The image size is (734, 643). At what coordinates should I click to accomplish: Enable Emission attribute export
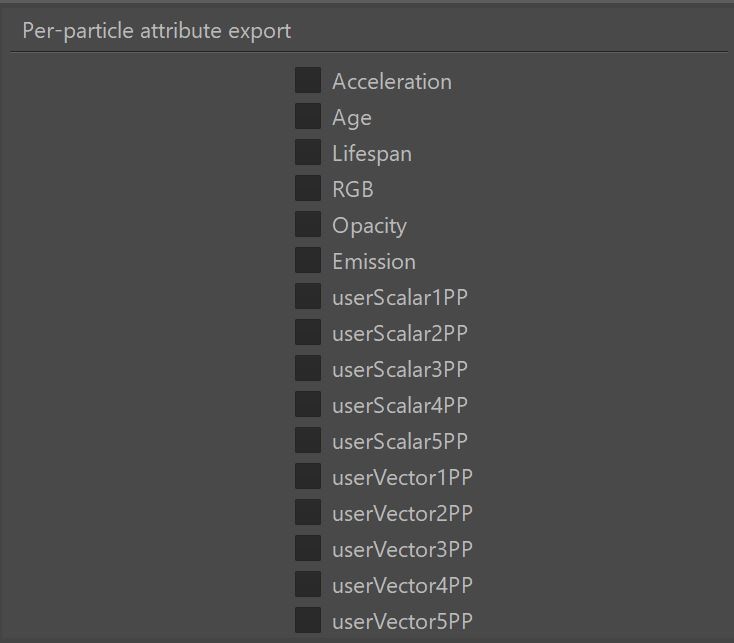click(x=308, y=260)
